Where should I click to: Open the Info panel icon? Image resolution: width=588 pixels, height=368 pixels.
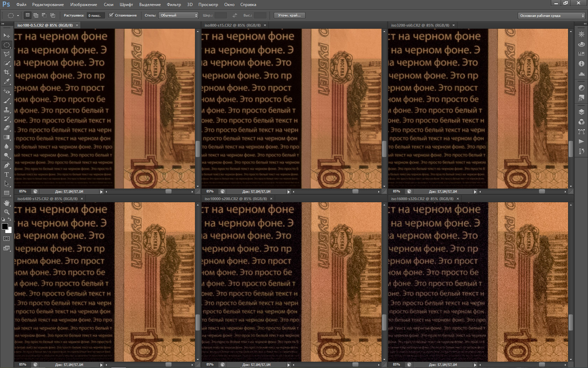point(581,64)
